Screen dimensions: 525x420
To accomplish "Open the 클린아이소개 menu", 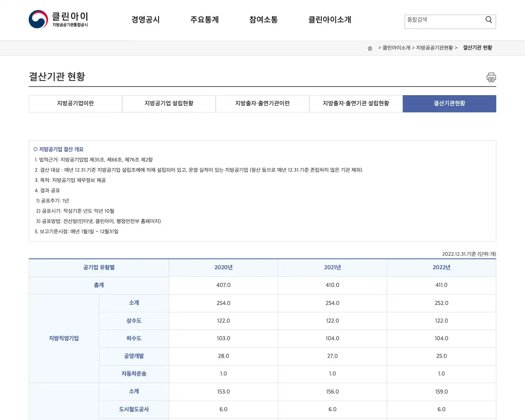I will [329, 20].
